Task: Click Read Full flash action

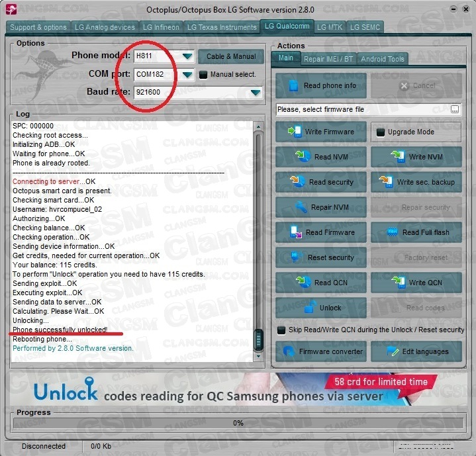Action: pyautogui.click(x=416, y=232)
